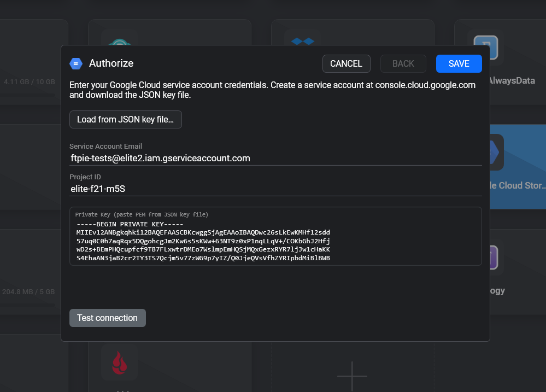Edit the Project ID field
The image size is (546, 392).
[x=275, y=189]
